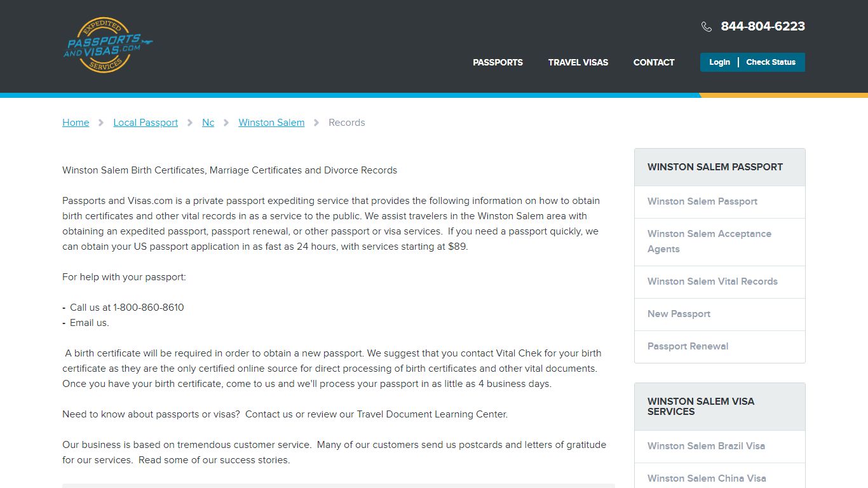Click the 1-800-860-8610 phone number
Screen dimensions: 868x488
pyautogui.click(x=149, y=308)
